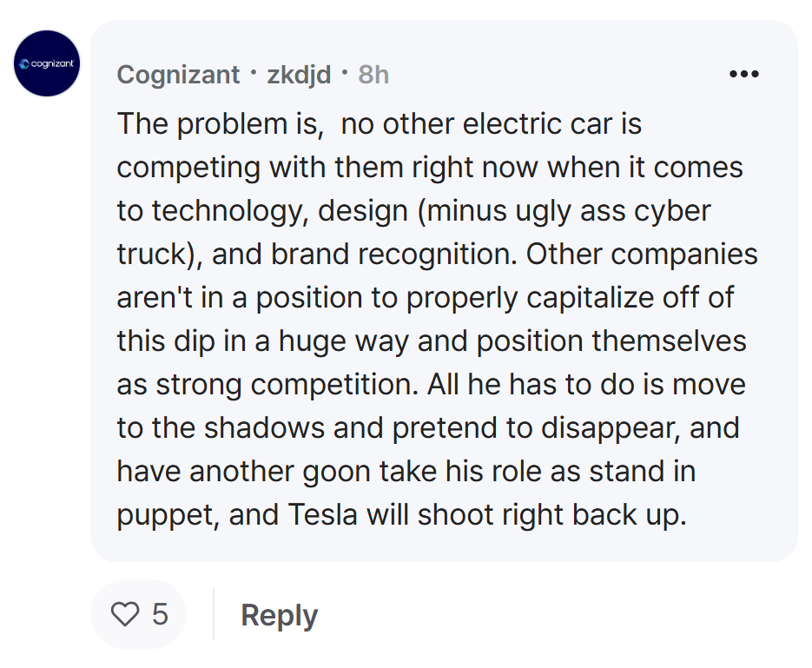This screenshot has width=812, height=668.
Task: Click the phrase "brand recognition" in the comment
Action: click(x=393, y=255)
